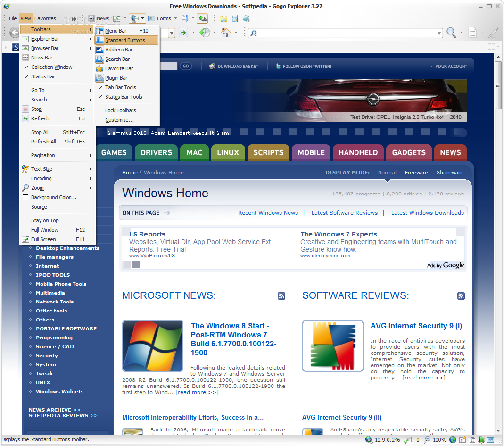Expand the Pagination submenu
504x446 pixels.
tap(57, 155)
